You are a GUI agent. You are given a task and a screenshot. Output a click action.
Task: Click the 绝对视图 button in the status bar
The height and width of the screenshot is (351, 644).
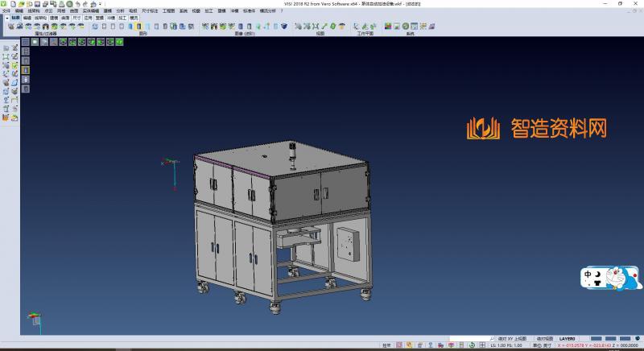[543, 339]
